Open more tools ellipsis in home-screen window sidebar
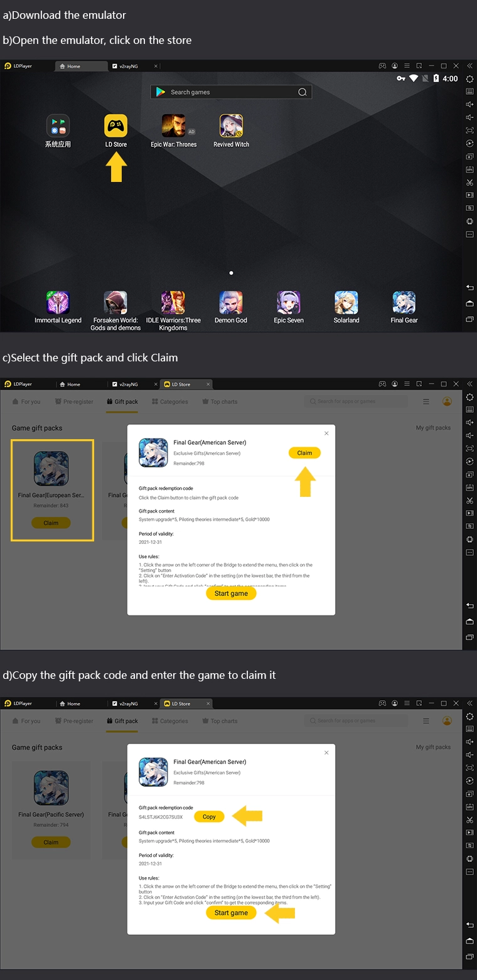 pos(469,235)
